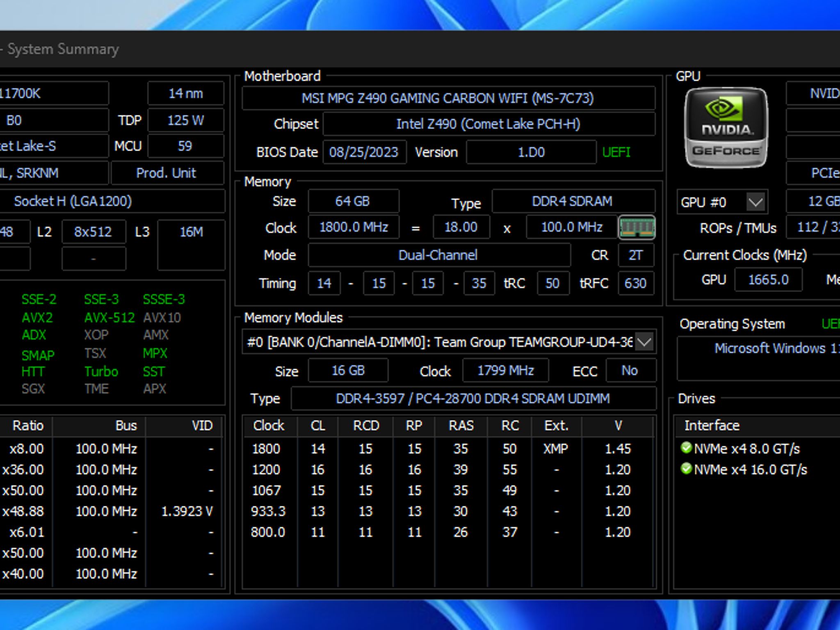The height and width of the screenshot is (630, 840).
Task: Click the DDR4-3597 / PC4-28700 type field
Action: (473, 398)
